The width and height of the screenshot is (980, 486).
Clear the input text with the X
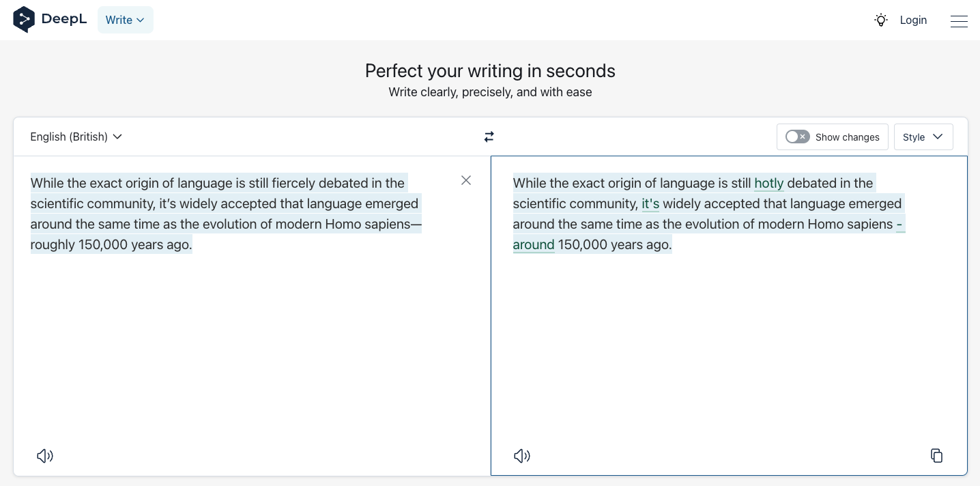click(466, 180)
